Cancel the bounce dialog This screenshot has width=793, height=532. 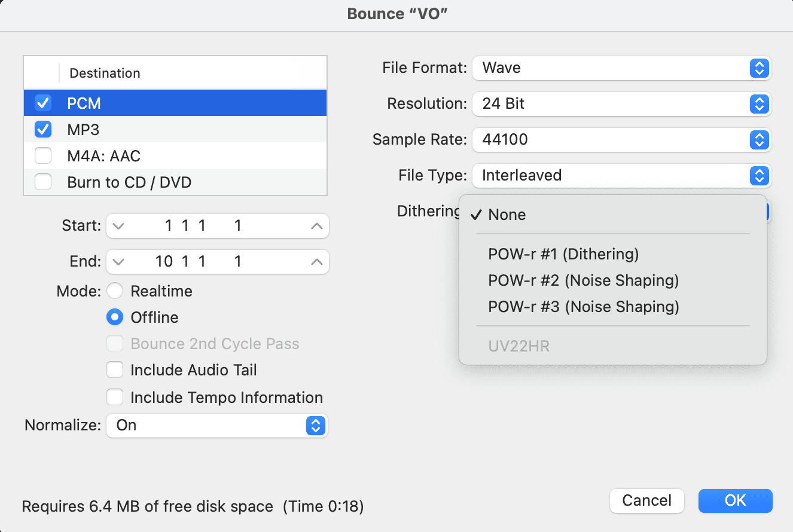pyautogui.click(x=646, y=501)
